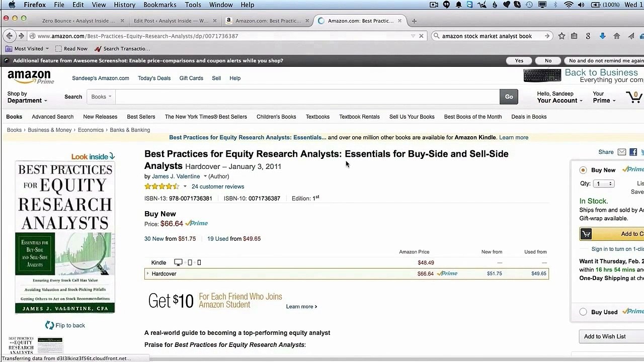
Task: Open the star rating for the book
Action: [162, 187]
